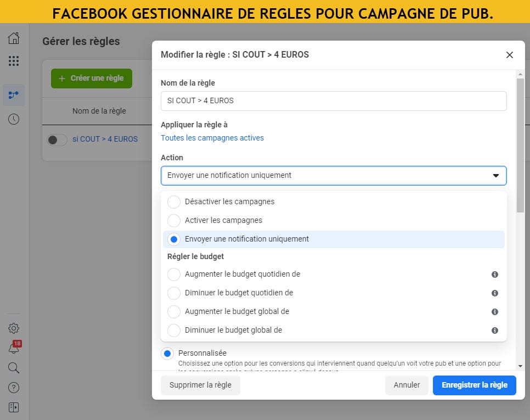Click the scrollbar down arrow
This screenshot has height=420, width=530.
coord(520,366)
